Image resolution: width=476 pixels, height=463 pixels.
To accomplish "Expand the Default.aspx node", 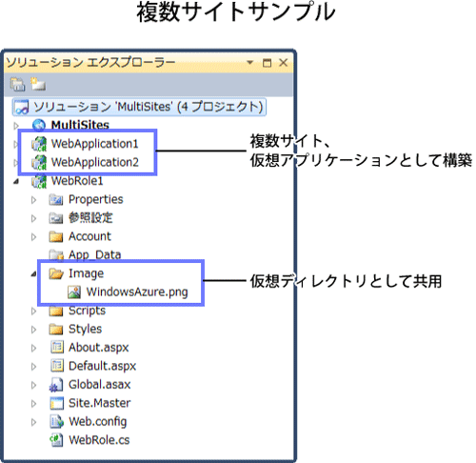I will click(x=33, y=367).
